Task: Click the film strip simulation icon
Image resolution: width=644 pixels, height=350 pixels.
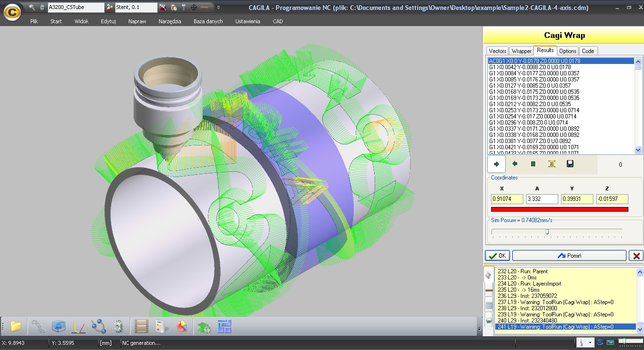Action: click(142, 326)
